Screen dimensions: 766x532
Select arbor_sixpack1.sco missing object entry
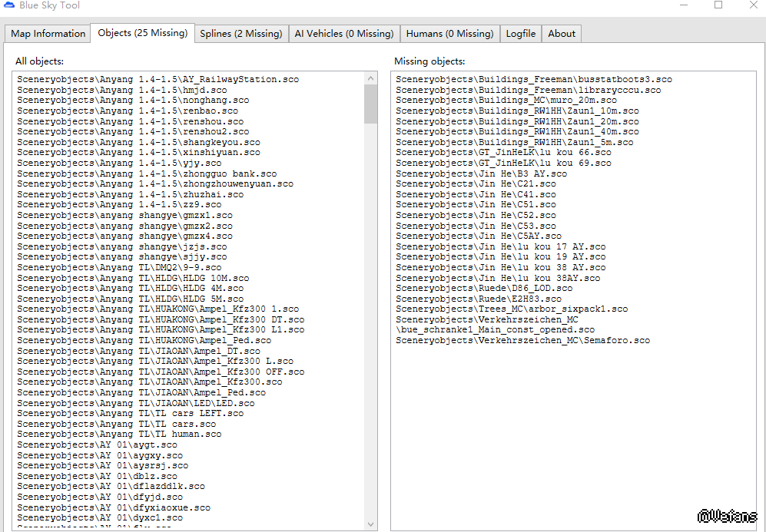[x=511, y=309]
